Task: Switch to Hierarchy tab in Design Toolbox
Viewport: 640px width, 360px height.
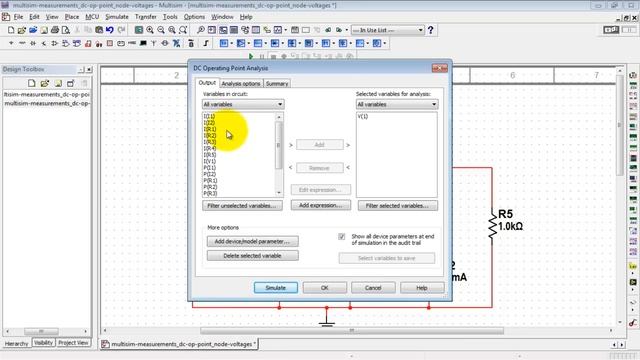Action: (16, 343)
